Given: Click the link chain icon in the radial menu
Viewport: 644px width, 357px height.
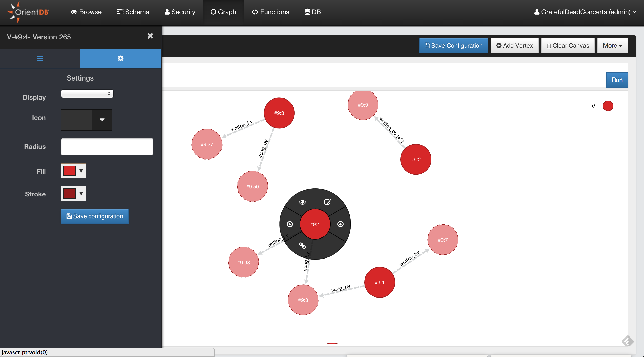Looking at the screenshot, I should (303, 245).
